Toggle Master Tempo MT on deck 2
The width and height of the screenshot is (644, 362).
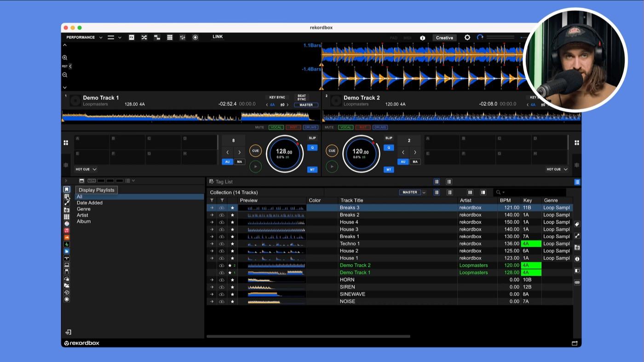pyautogui.click(x=389, y=170)
